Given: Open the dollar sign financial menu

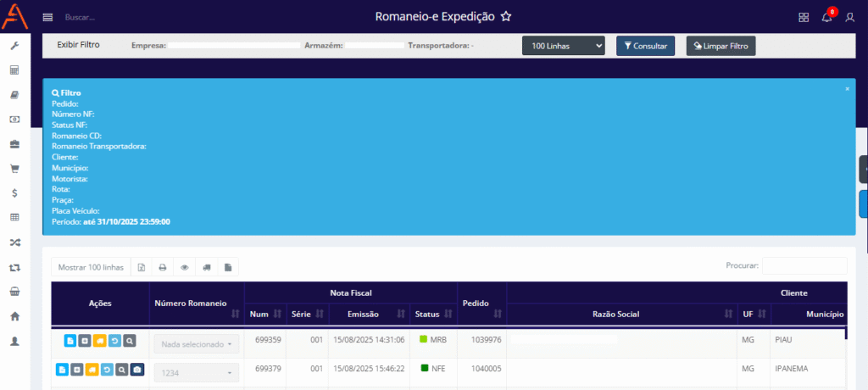Looking at the screenshot, I should (14, 193).
